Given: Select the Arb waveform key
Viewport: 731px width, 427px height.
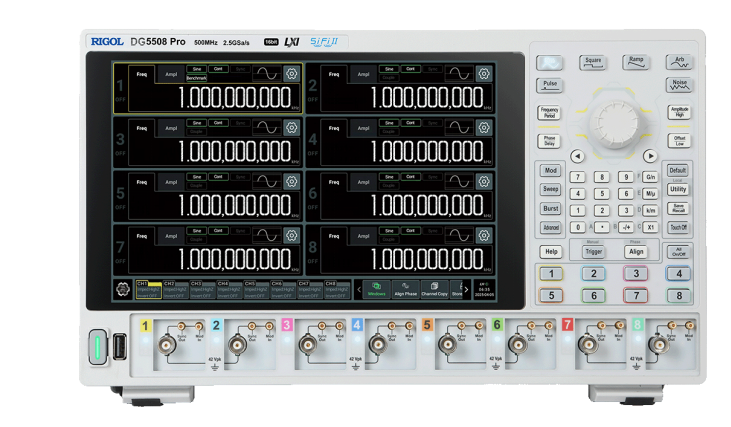Looking at the screenshot, I should (x=679, y=62).
